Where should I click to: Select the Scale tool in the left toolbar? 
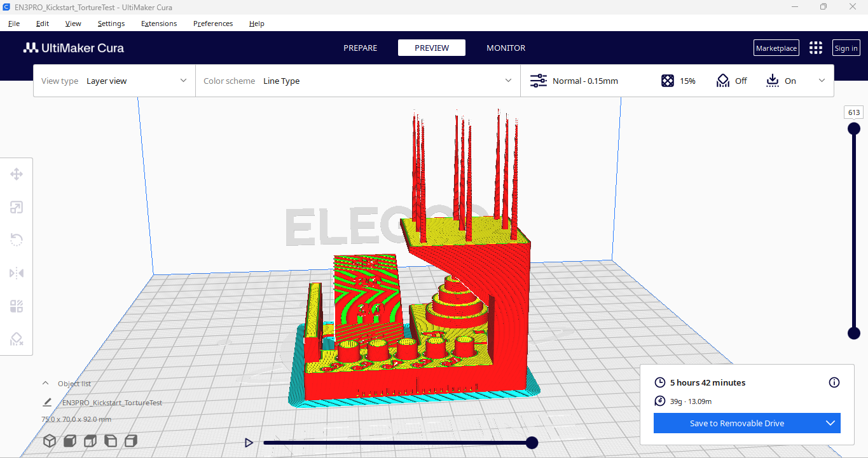pyautogui.click(x=17, y=207)
